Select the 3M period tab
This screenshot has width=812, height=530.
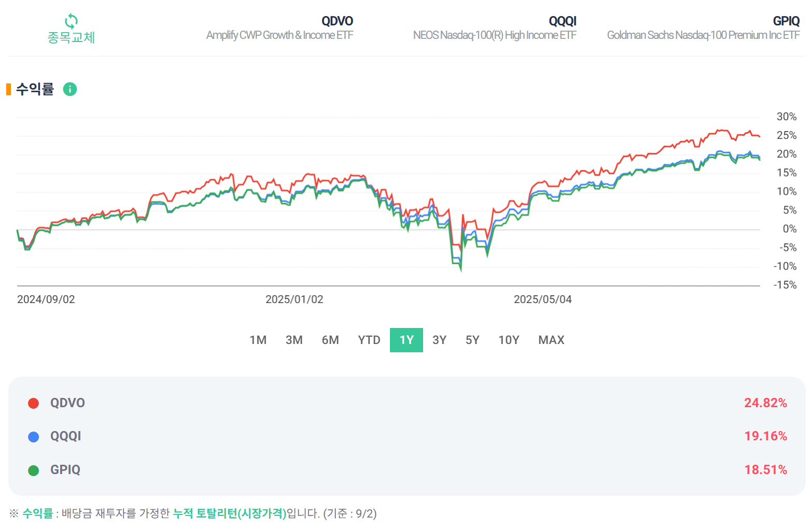(294, 340)
